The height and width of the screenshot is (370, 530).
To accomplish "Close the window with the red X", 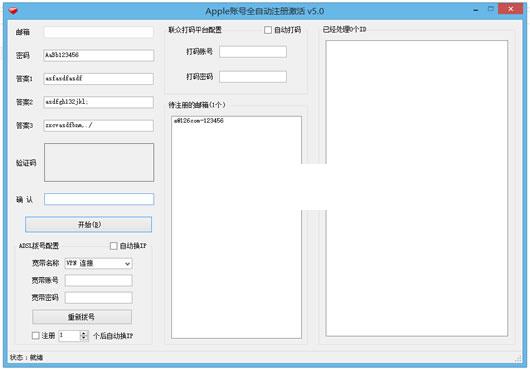I will 511,9.
